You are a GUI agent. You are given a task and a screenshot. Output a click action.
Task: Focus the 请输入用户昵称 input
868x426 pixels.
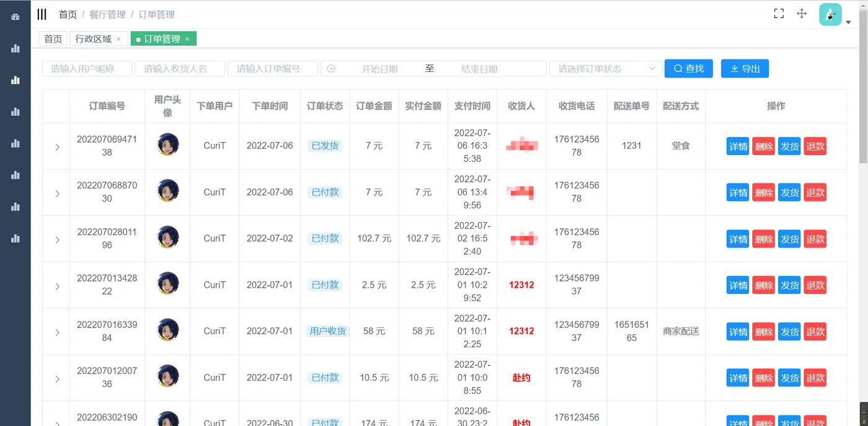(87, 69)
